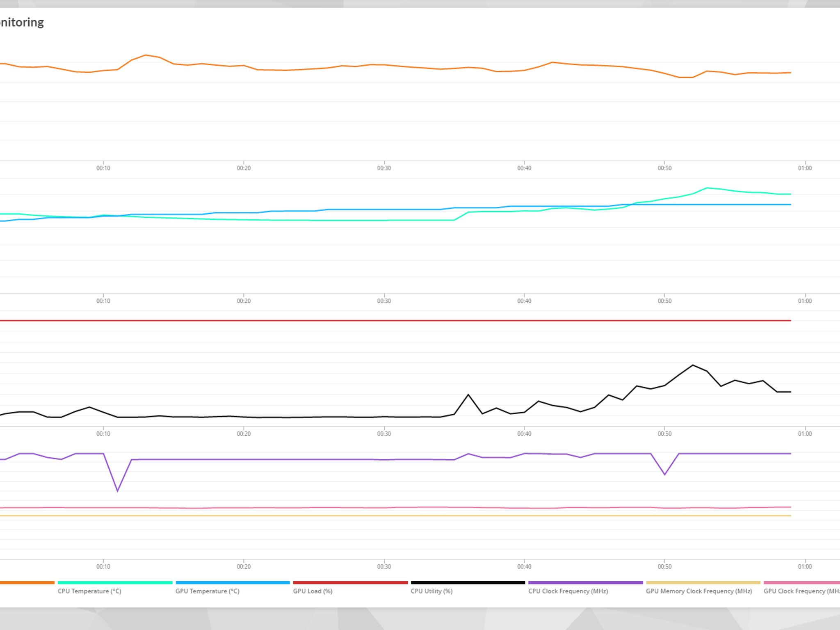Click 00:30 tick on the top chart
Image resolution: width=840 pixels, height=630 pixels.
tap(384, 168)
